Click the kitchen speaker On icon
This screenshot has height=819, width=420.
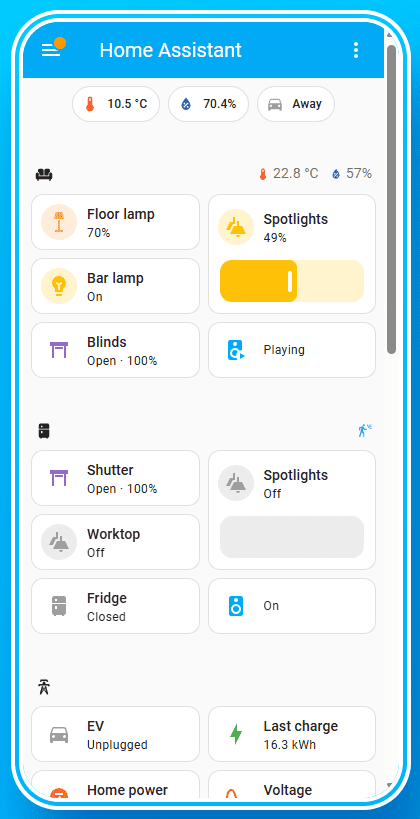tap(236, 606)
